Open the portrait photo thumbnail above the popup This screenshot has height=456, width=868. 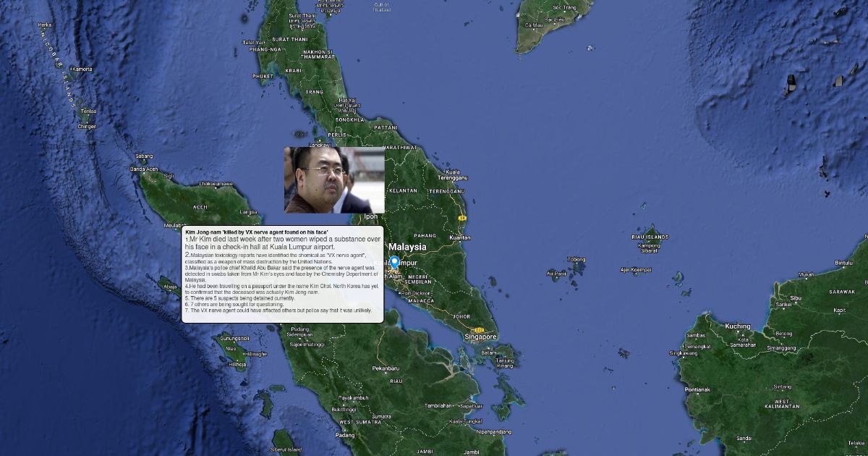(x=334, y=180)
